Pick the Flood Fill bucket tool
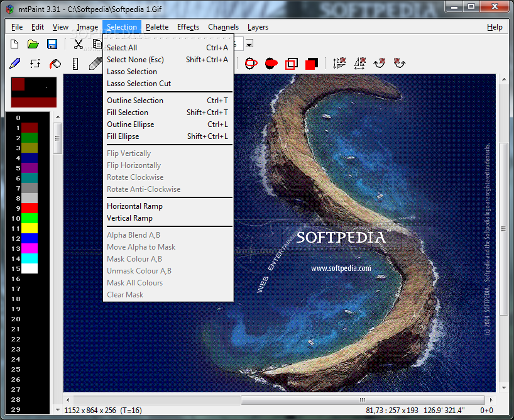 pyautogui.click(x=55, y=64)
